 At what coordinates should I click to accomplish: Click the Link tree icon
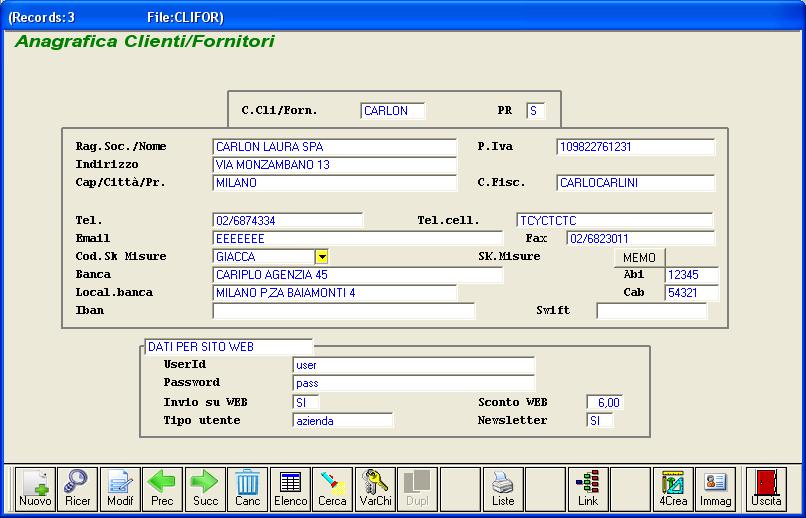(x=588, y=488)
